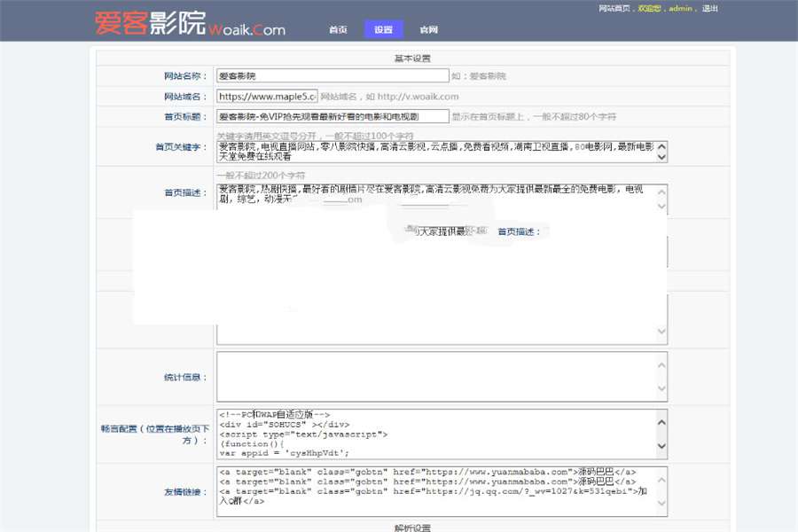The height and width of the screenshot is (532, 798).
Task: Click the 首页标题 field label
Action: (x=186, y=116)
